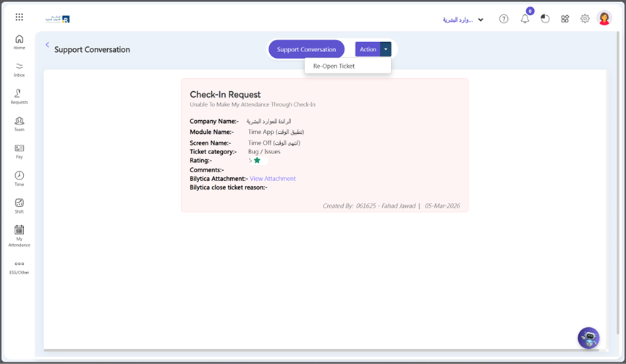
Task: Expand the company selector dropdown
Action: click(x=481, y=20)
